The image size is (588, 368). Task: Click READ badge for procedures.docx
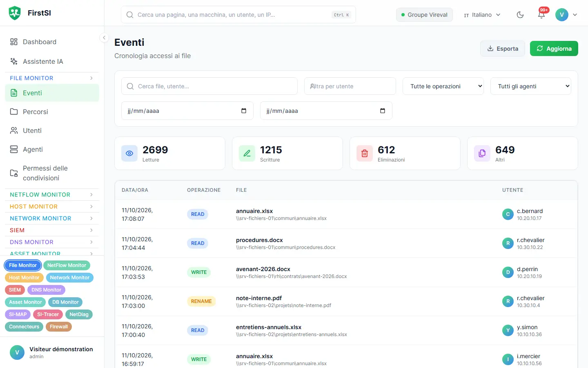pos(198,243)
